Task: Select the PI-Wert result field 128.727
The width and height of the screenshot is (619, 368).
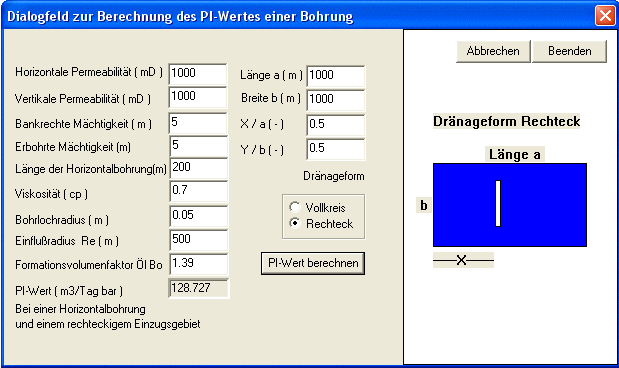Action: click(199, 288)
